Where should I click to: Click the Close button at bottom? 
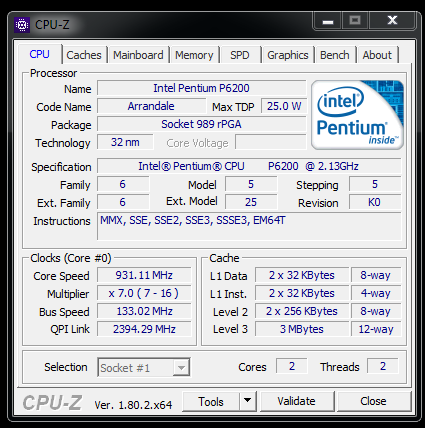[373, 401]
